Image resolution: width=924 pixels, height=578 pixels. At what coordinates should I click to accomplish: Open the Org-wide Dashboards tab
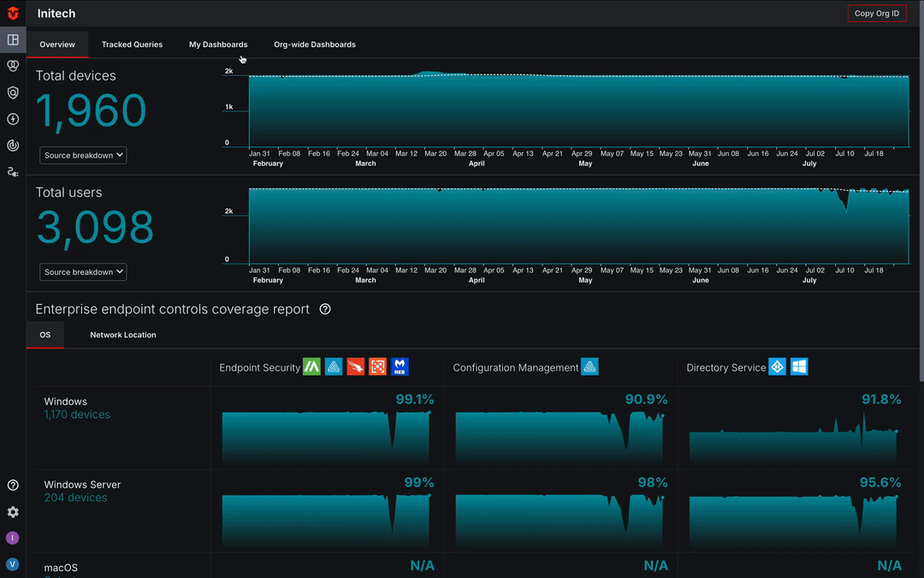(315, 45)
